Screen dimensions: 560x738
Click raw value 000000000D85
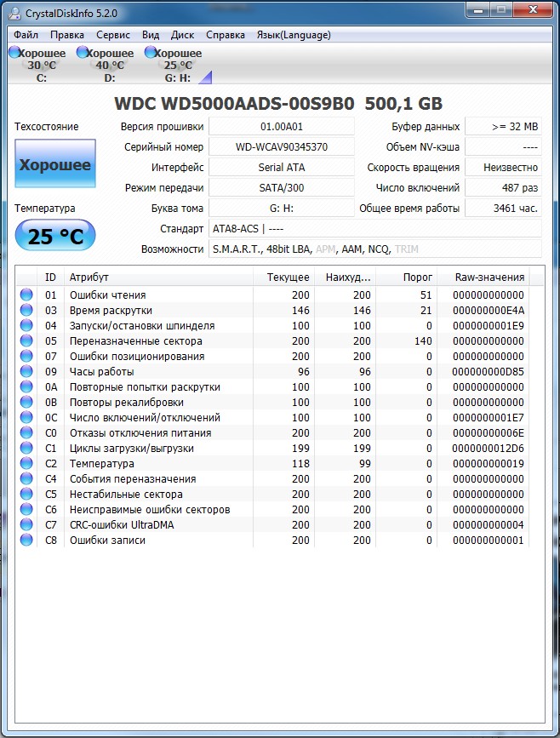coord(488,371)
